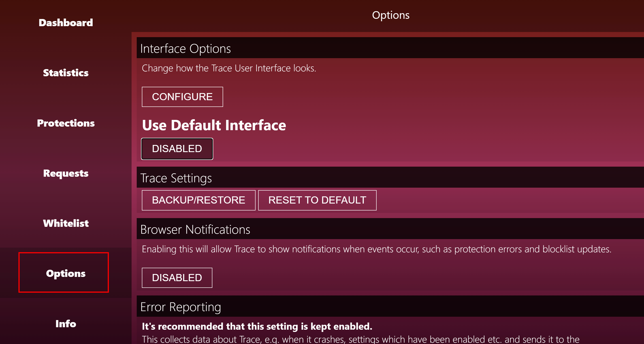644x344 pixels.
Task: Go to Statistics section
Action: [x=66, y=73]
